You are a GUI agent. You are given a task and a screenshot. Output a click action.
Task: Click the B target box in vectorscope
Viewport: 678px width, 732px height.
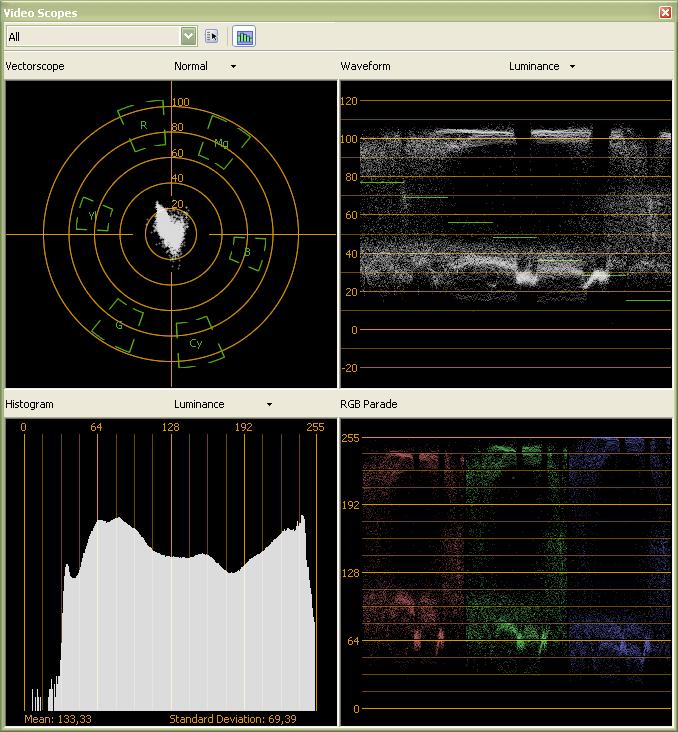[247, 253]
